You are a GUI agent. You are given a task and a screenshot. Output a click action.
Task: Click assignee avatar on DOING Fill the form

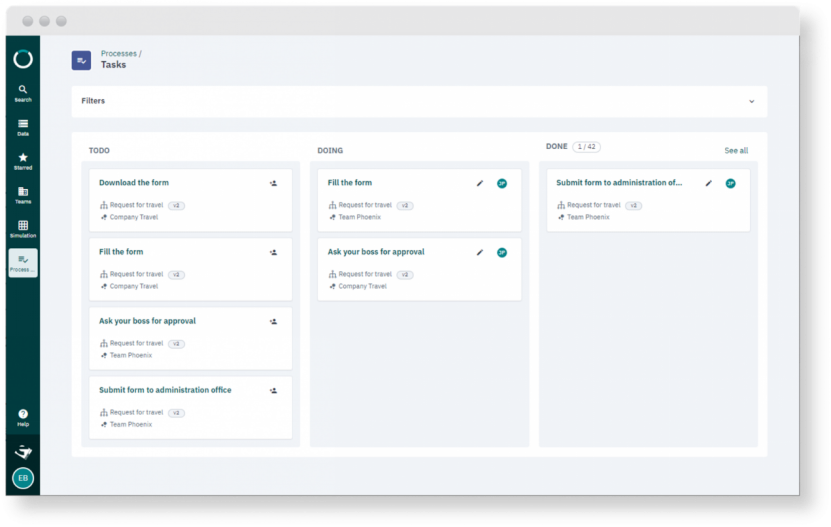click(x=502, y=183)
